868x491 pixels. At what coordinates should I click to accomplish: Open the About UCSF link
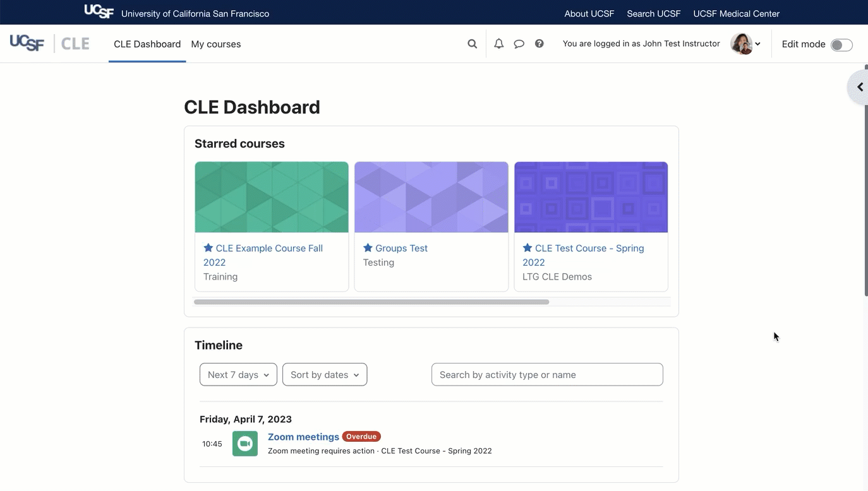pos(589,13)
